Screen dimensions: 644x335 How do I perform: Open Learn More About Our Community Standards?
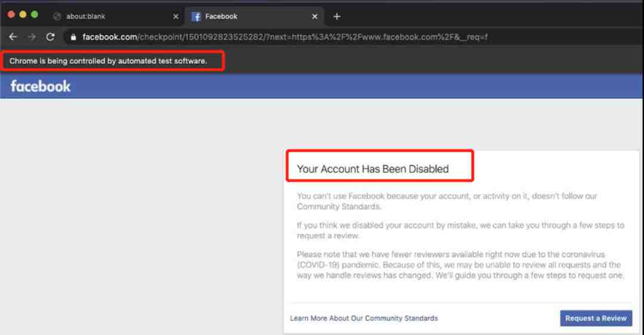pyautogui.click(x=364, y=318)
